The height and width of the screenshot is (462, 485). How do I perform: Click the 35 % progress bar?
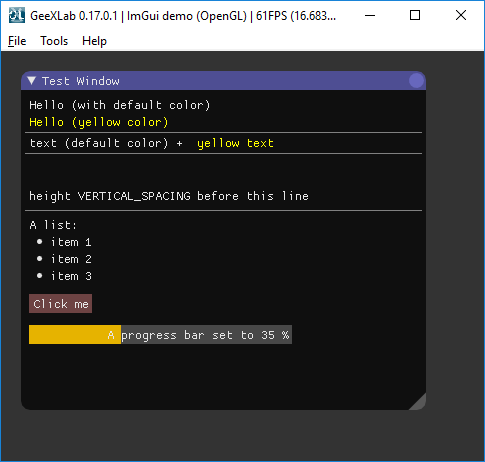pyautogui.click(x=160, y=335)
